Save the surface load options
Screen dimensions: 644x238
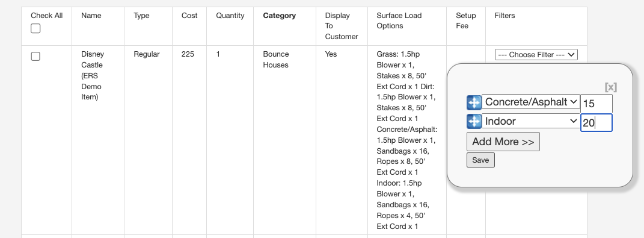480,160
